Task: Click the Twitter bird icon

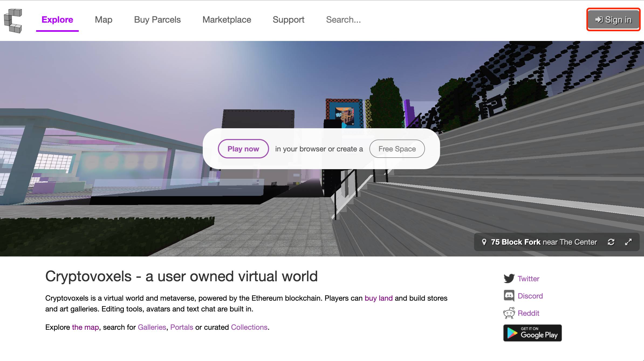Action: pos(509,279)
